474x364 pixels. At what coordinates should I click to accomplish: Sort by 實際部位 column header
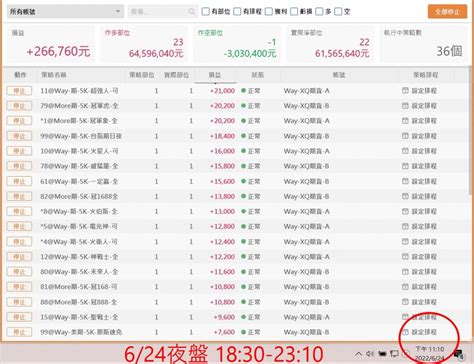coord(177,75)
